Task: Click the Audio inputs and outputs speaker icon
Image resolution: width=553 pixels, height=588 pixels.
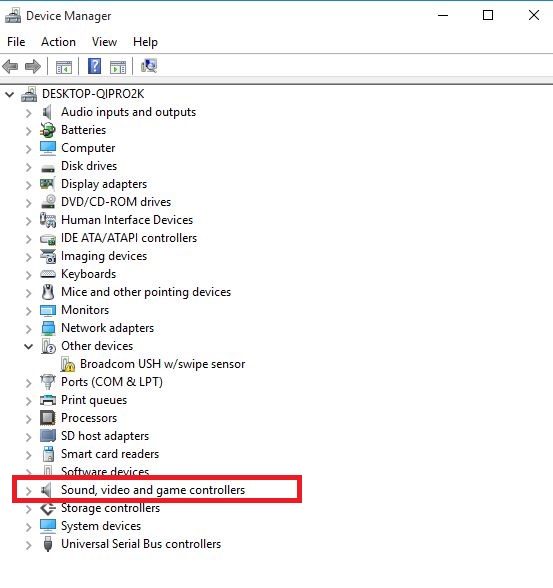Action: (47, 112)
